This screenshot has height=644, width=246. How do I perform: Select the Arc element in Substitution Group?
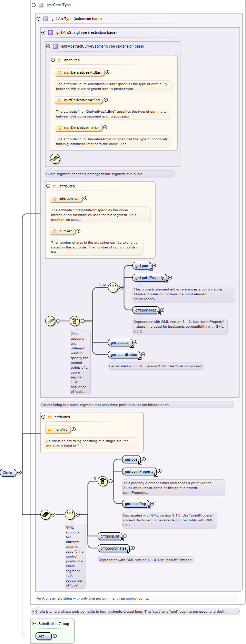tap(43, 636)
